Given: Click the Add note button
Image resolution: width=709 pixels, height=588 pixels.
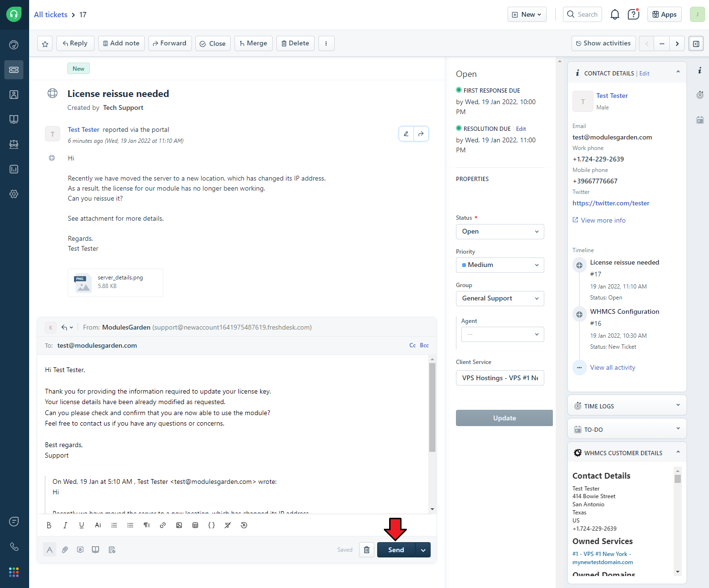Looking at the screenshot, I should [121, 43].
